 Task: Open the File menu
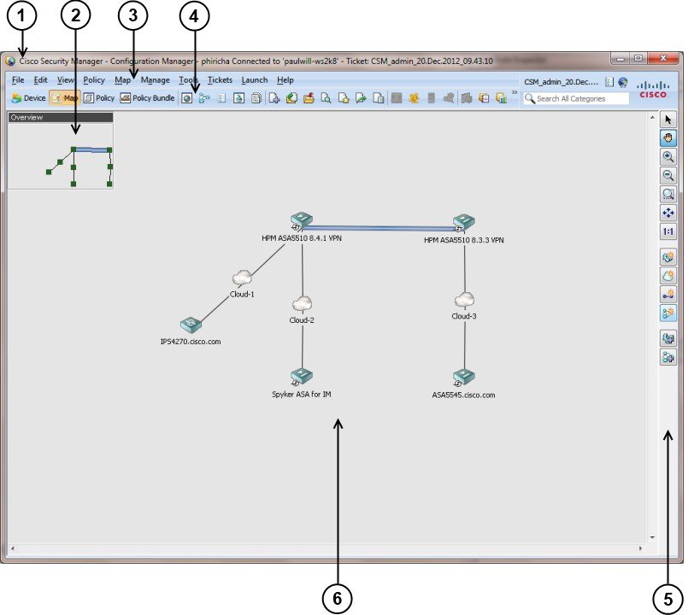18,80
